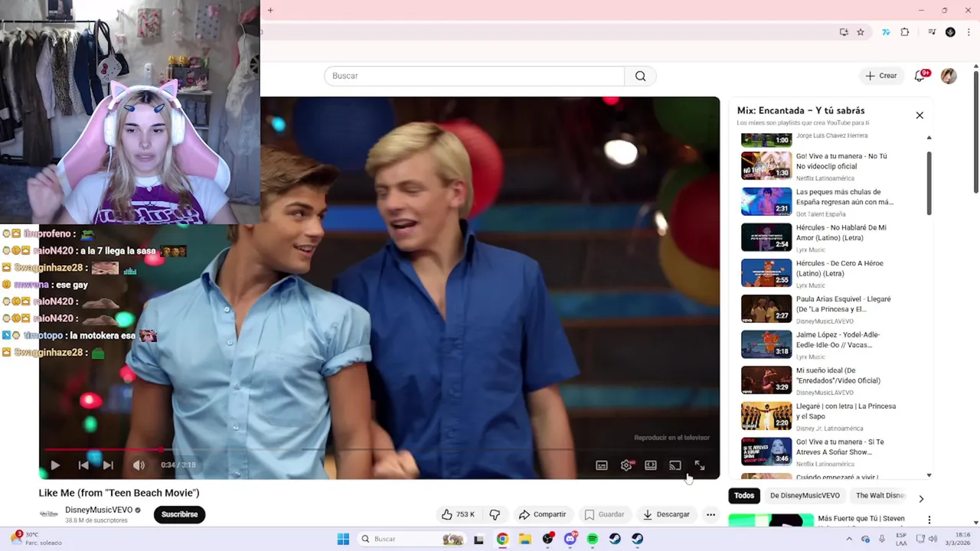Open more actions menu under the video
The image size is (980, 551).
coord(710,514)
